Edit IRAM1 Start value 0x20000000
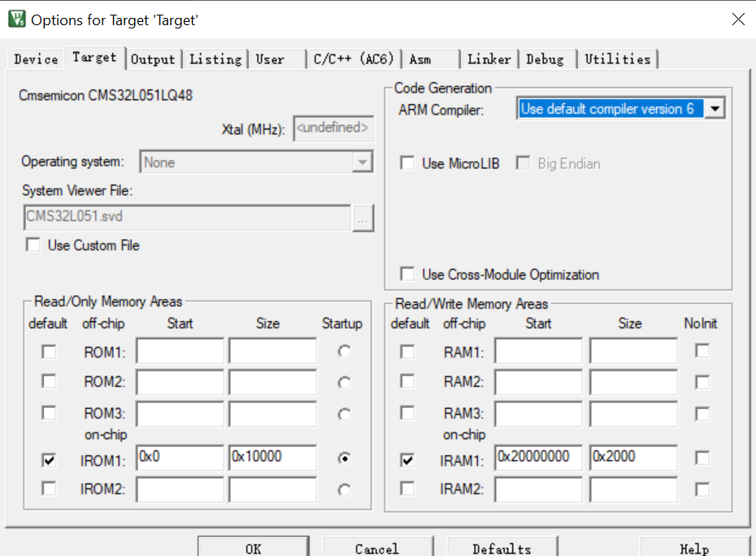 pos(539,457)
